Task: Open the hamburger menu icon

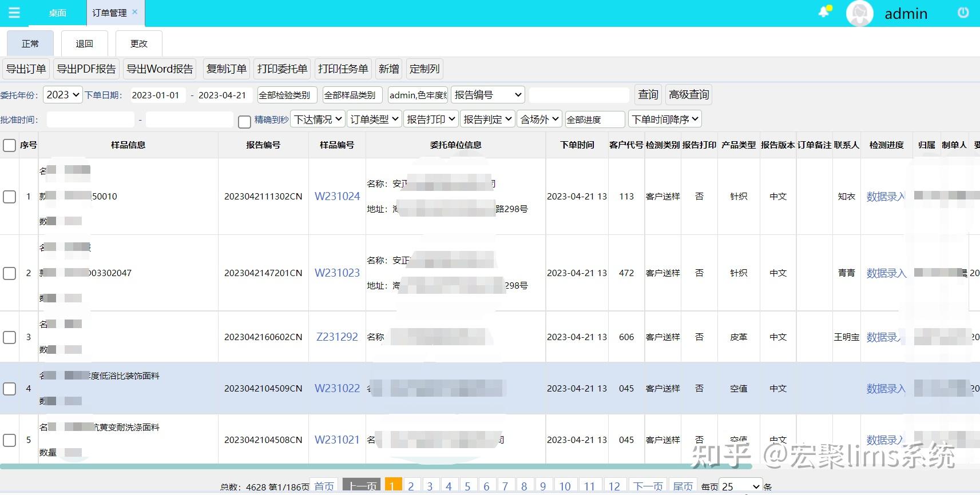Action: pos(14,13)
